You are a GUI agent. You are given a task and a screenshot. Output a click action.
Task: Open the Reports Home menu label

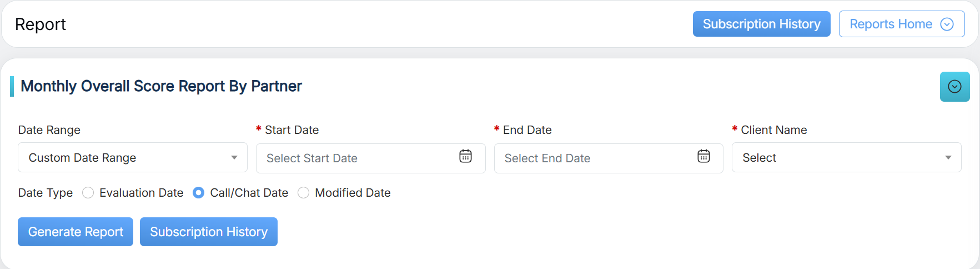(x=890, y=24)
